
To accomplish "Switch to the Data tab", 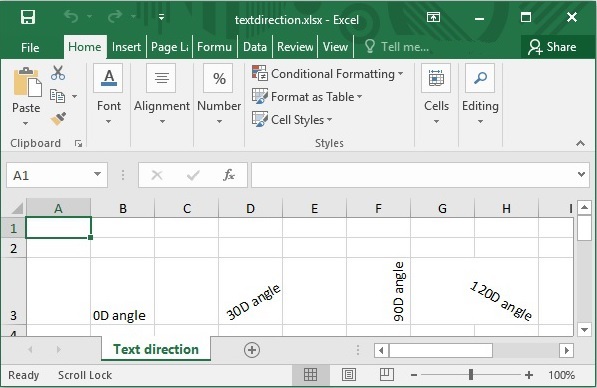I will (x=255, y=47).
